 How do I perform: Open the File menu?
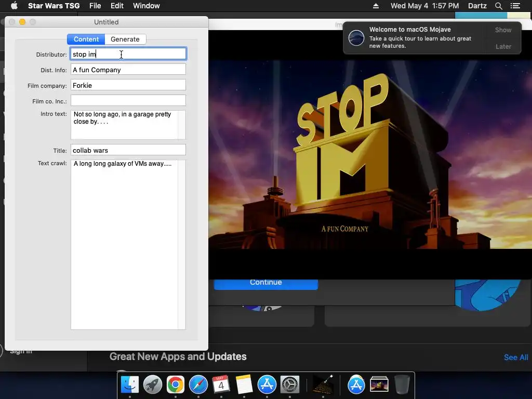[x=95, y=6]
